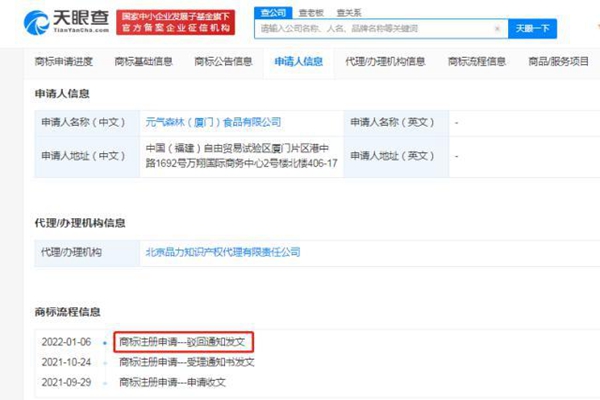This screenshot has width=600, height=400.
Task: Select the 查关系 search tab
Action: pos(349,13)
